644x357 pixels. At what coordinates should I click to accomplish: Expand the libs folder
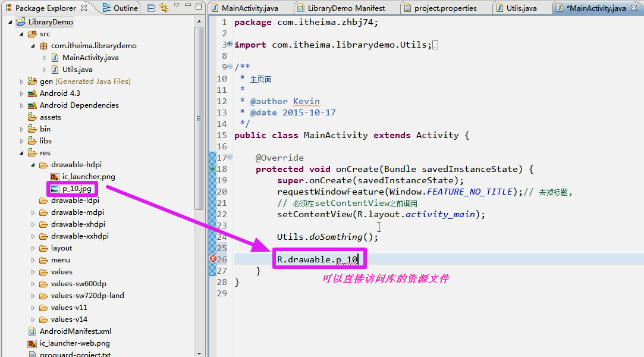point(22,141)
